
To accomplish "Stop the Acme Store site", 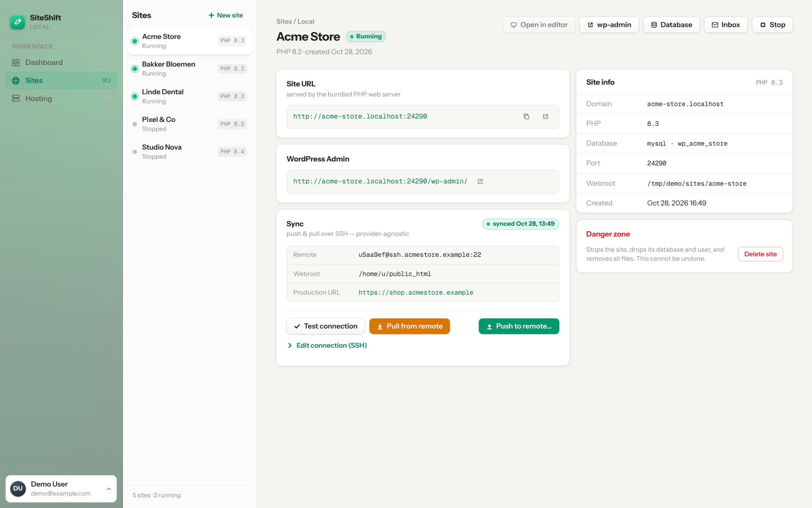I will pyautogui.click(x=772, y=25).
